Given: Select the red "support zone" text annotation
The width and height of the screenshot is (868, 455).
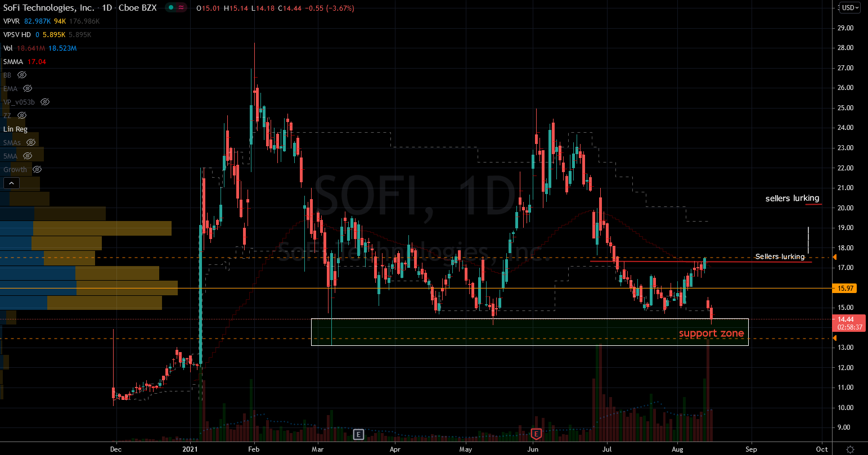Looking at the screenshot, I should [711, 333].
